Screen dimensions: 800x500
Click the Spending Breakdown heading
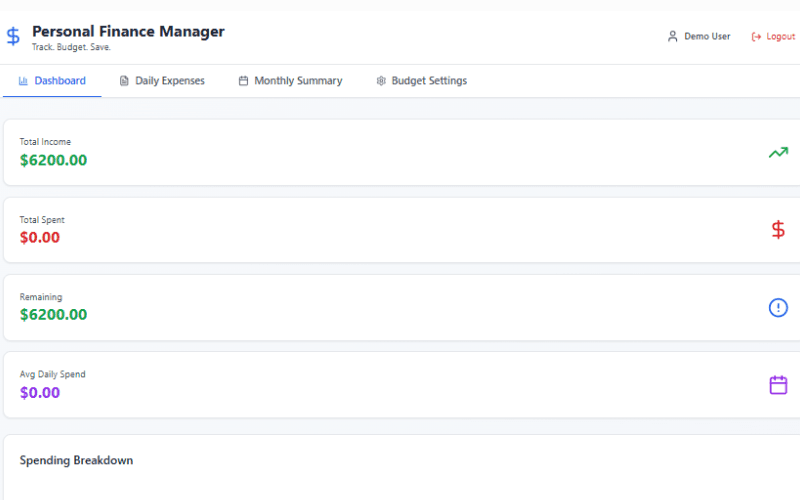(x=76, y=460)
